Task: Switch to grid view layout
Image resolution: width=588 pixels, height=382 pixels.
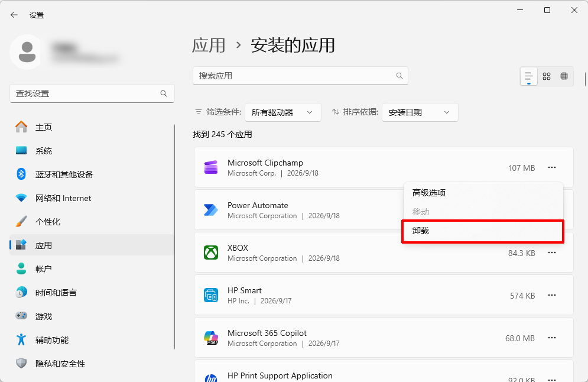Action: click(547, 76)
